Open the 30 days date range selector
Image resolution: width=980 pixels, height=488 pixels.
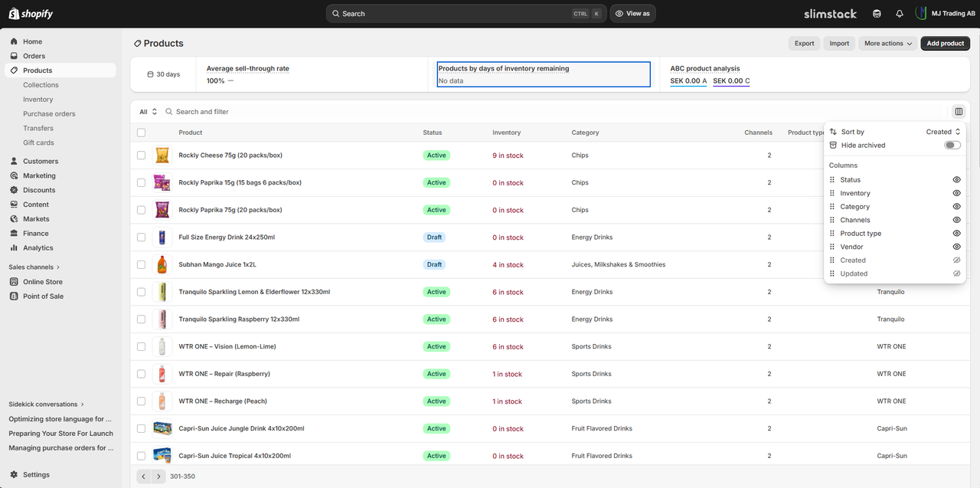click(x=163, y=74)
